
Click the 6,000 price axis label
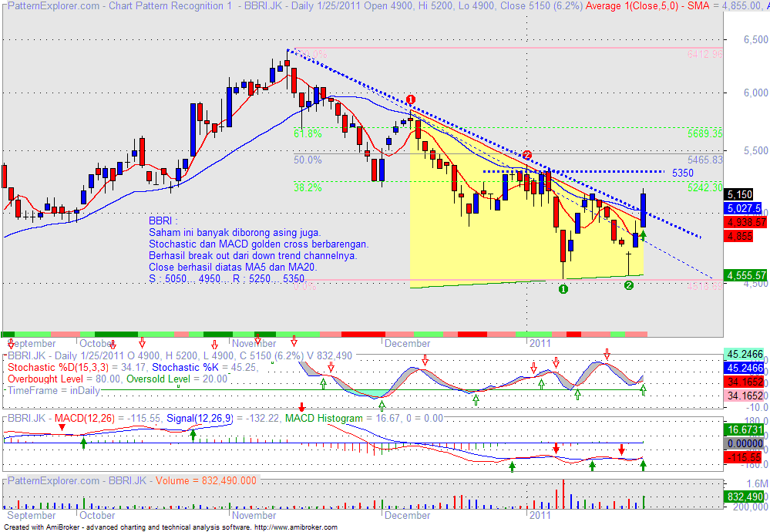click(756, 93)
